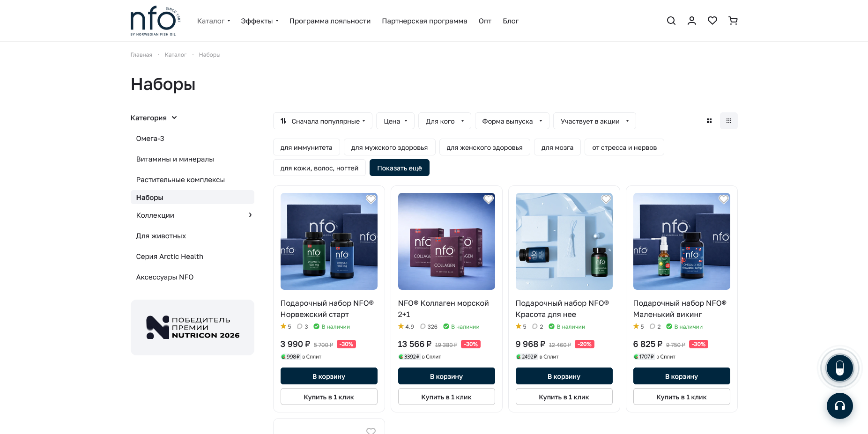Open the site search icon

click(x=671, y=21)
